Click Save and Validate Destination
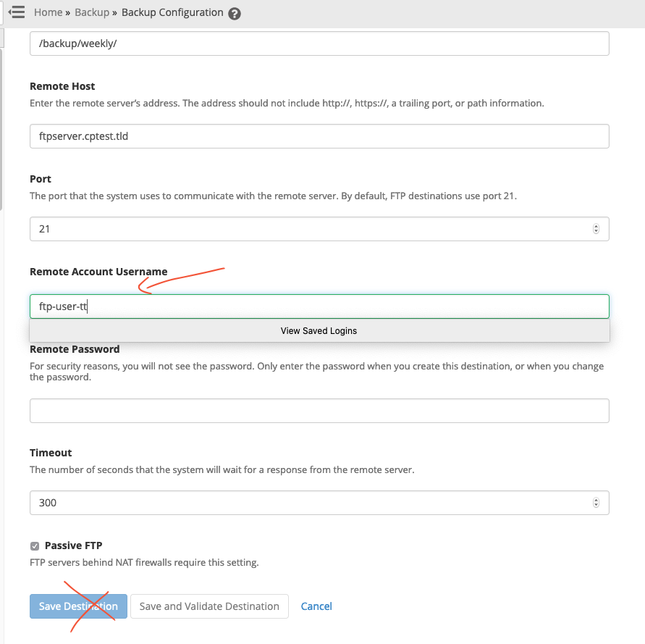645x644 pixels. tap(209, 606)
